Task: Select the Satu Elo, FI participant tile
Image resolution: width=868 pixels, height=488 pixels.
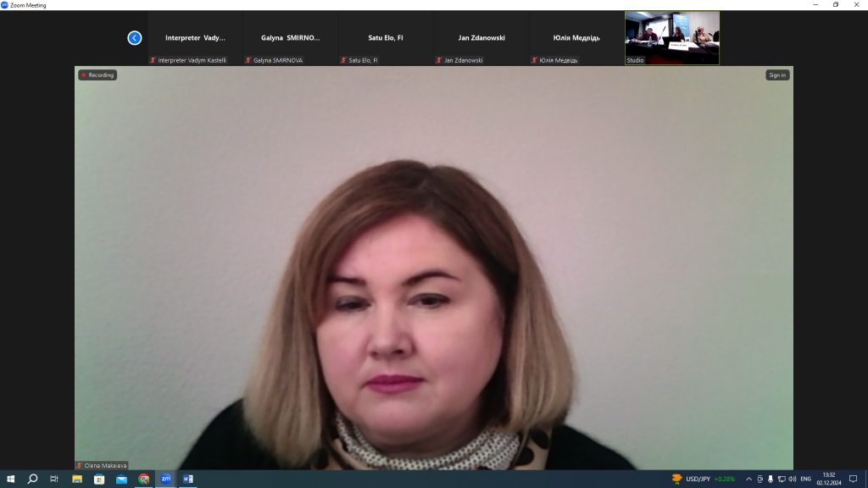Action: [x=385, y=38]
